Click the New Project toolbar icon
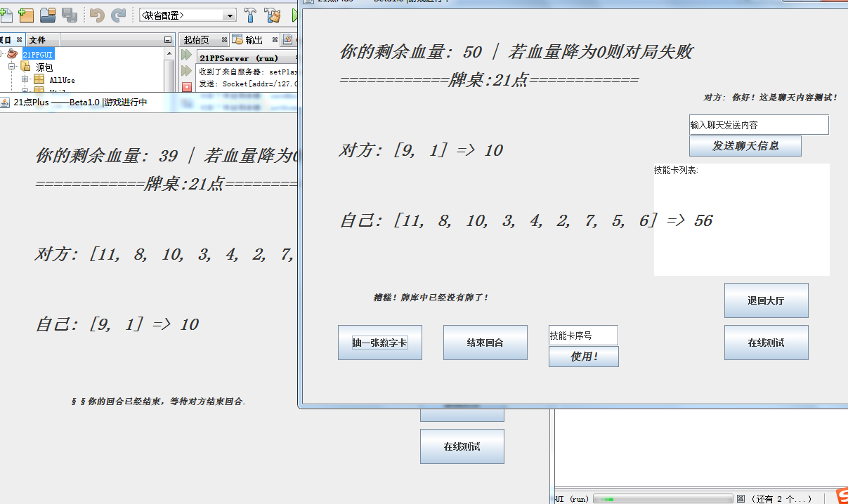The height and width of the screenshot is (504, 848). tap(26, 14)
